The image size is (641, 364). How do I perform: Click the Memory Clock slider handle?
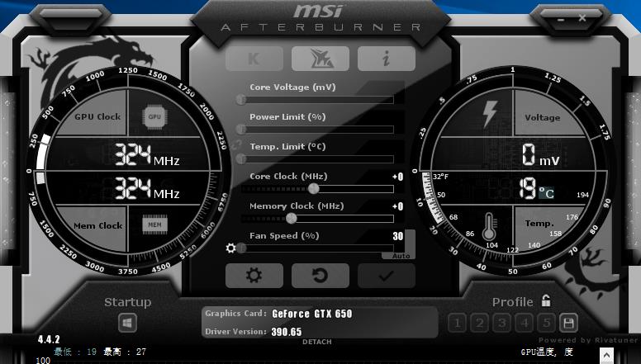(x=291, y=219)
